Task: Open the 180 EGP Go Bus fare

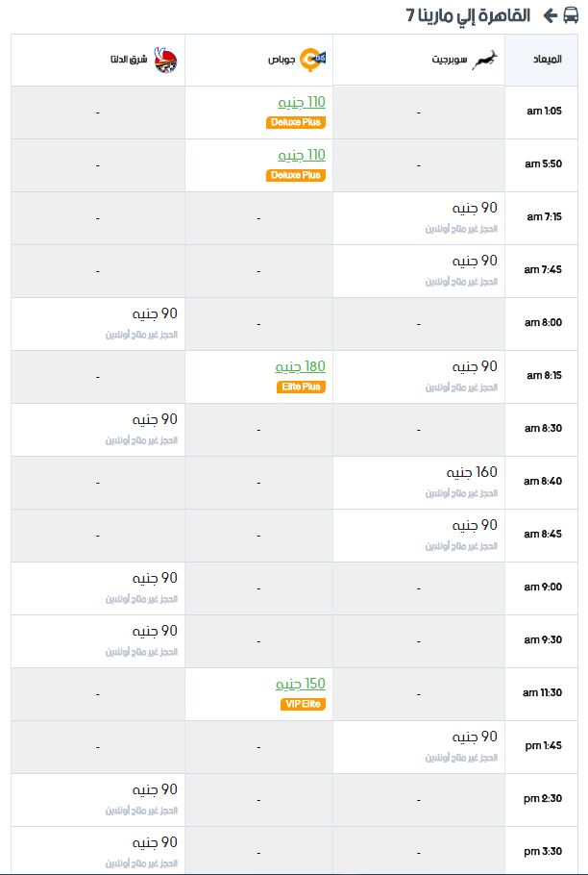Action: (301, 366)
